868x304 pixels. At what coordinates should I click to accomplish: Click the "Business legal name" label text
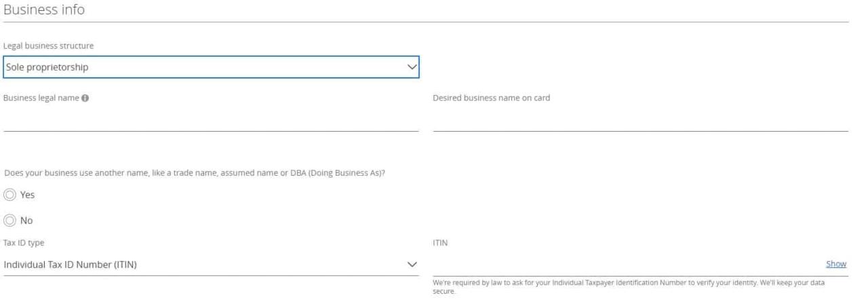[x=41, y=98]
